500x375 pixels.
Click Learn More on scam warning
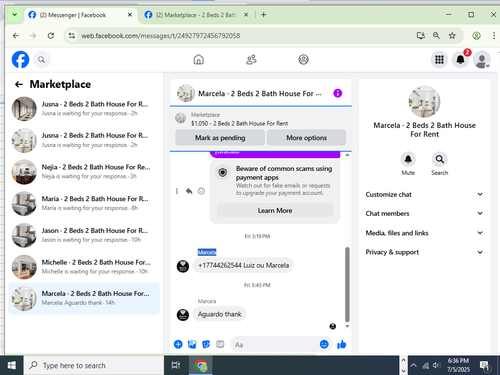coord(275,211)
